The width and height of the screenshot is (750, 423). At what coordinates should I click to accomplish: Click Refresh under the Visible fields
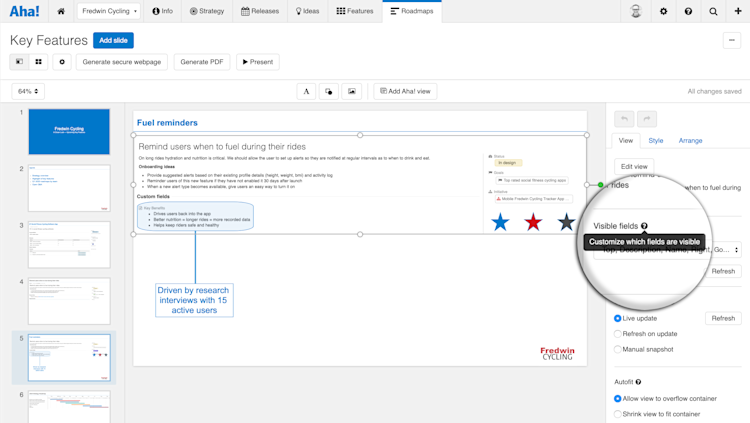[x=723, y=271]
